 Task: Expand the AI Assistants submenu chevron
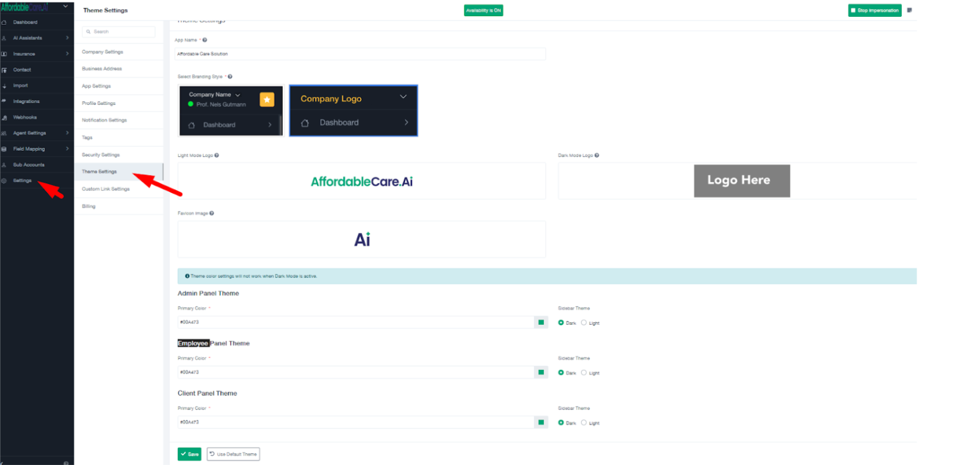(67, 38)
